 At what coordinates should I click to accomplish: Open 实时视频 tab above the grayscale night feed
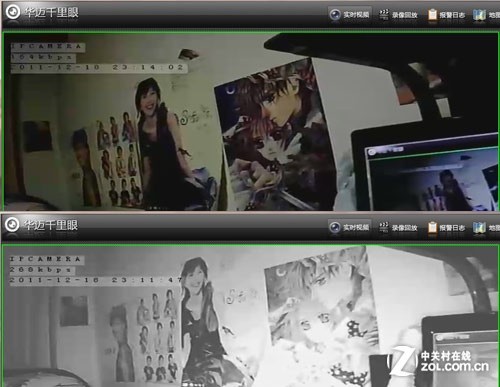(x=349, y=227)
